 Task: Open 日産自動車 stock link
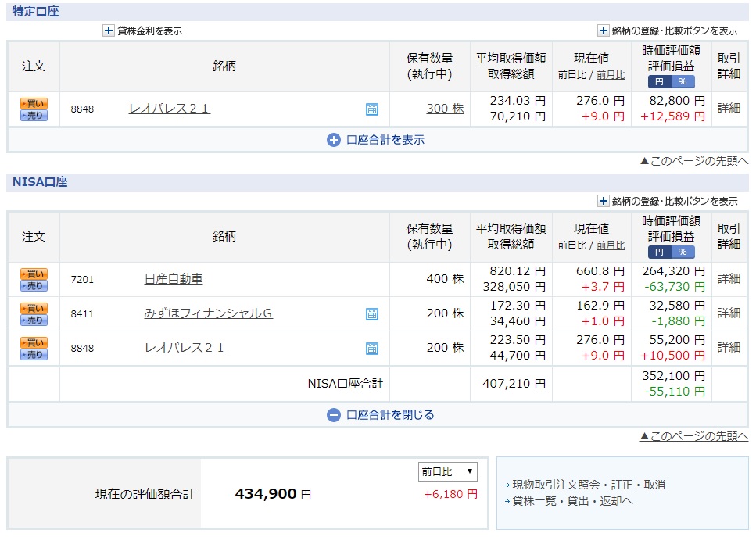[x=174, y=278]
